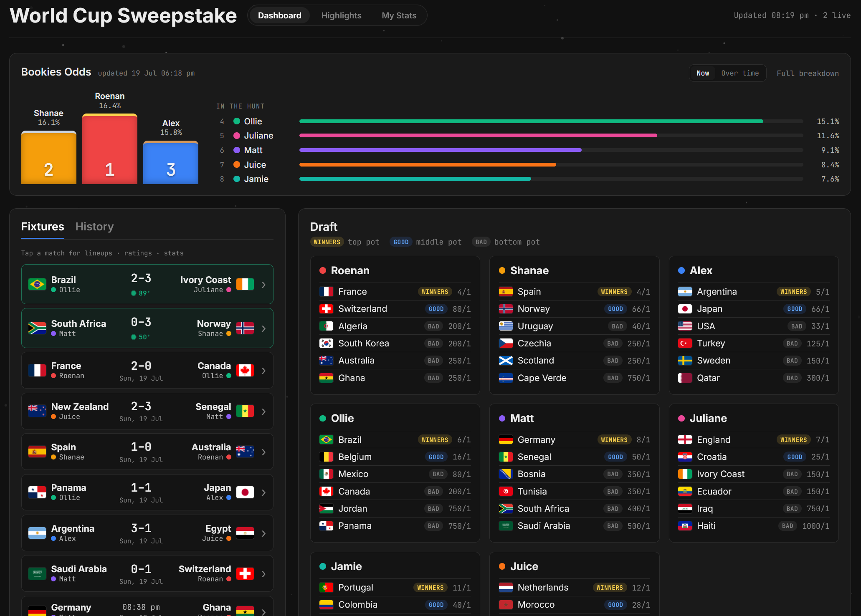Click the Japan flag in the Panama fixture
The image size is (861, 616).
click(x=245, y=492)
